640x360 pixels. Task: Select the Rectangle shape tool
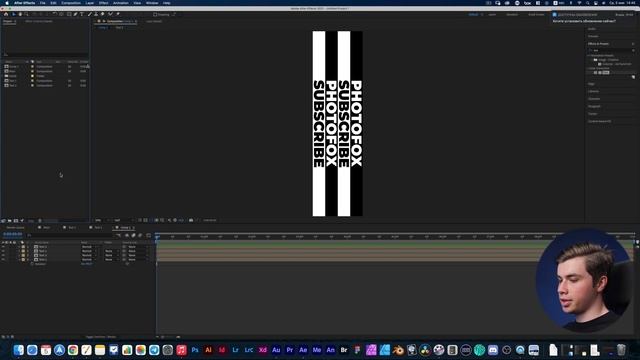[69, 14]
